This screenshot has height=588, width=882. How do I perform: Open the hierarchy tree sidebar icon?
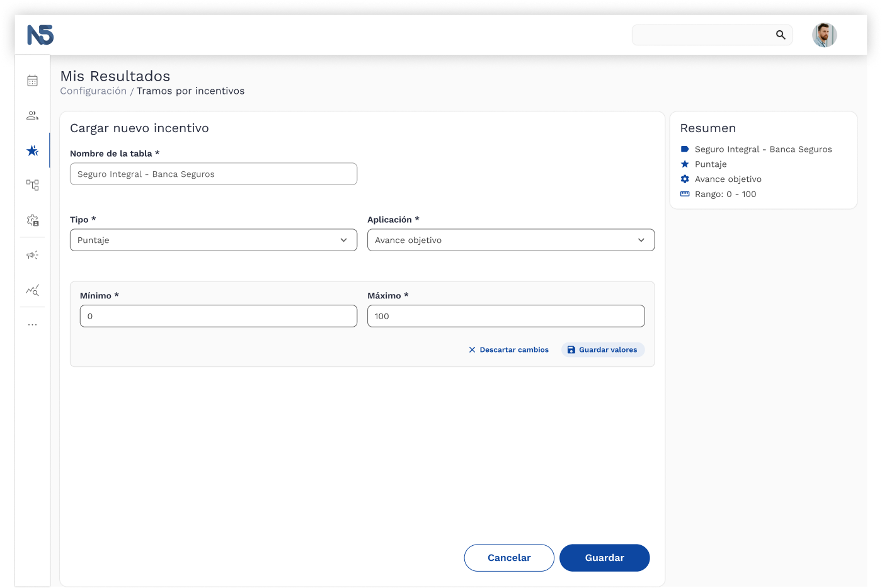tap(33, 185)
